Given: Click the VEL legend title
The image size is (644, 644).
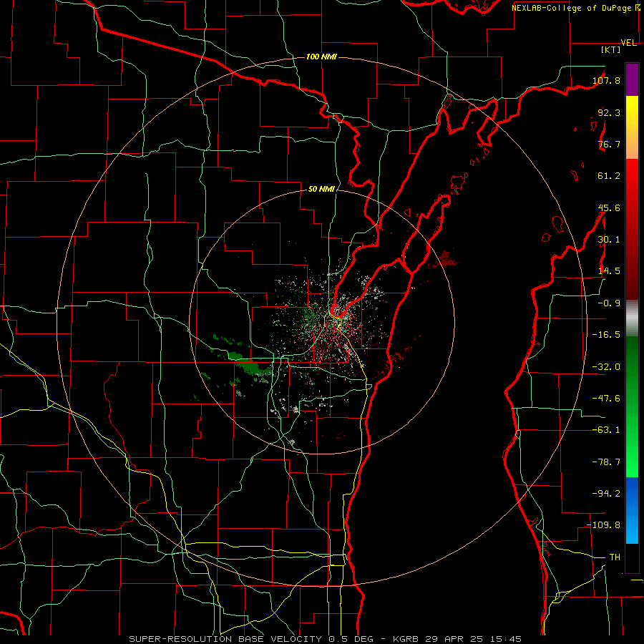Looking at the screenshot, I should (628, 43).
